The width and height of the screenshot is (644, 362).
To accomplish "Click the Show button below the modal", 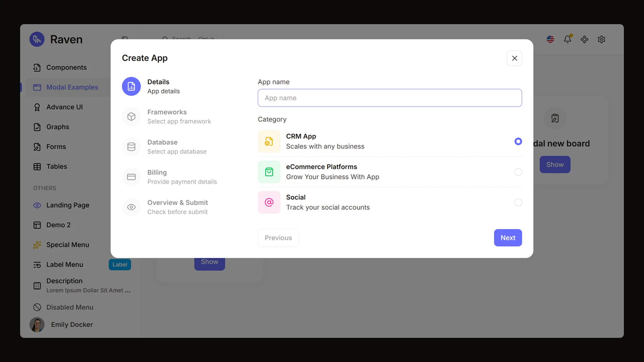I will pyautogui.click(x=210, y=264).
